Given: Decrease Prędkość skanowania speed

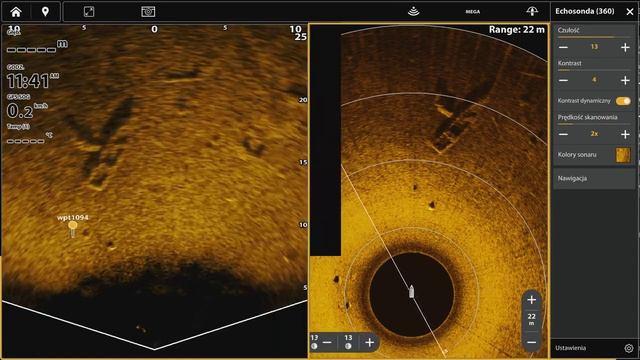Looking at the screenshot, I should pyautogui.click(x=563, y=134).
